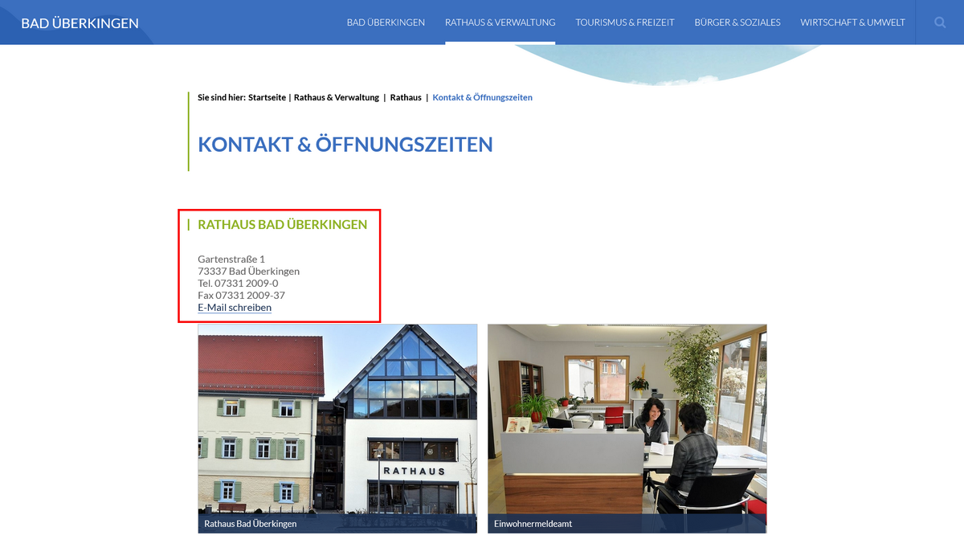Select the Sie sind hier label
964x560 pixels.
click(x=222, y=97)
